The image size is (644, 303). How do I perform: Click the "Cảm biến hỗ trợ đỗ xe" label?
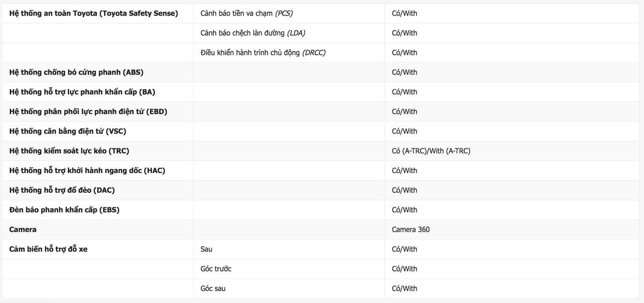pyautogui.click(x=48, y=249)
